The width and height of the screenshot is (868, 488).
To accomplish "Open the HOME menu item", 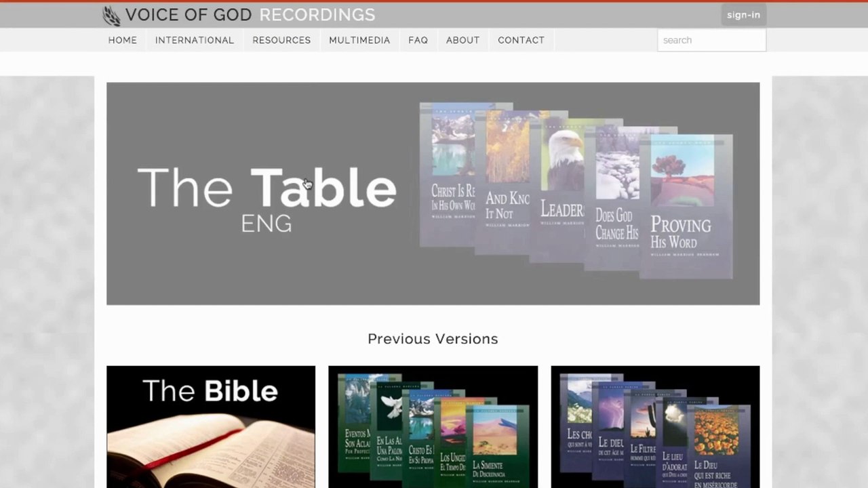I will (x=123, y=40).
